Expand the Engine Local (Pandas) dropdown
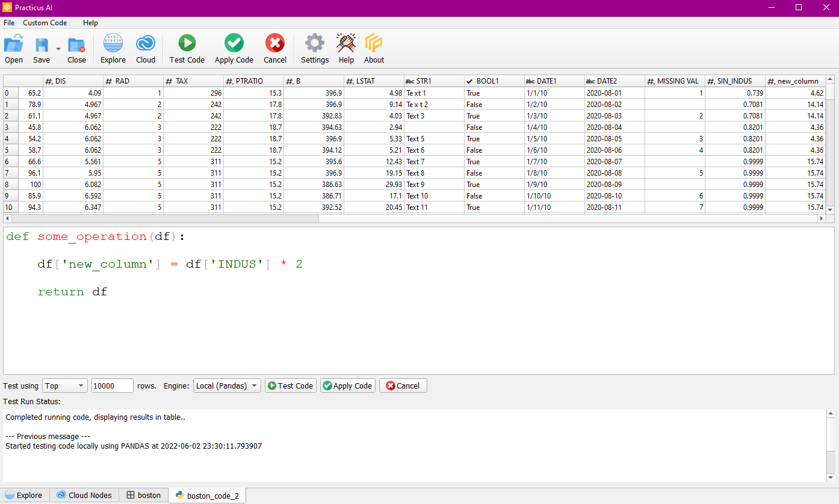Image resolution: width=839 pixels, height=504 pixels. [x=227, y=386]
